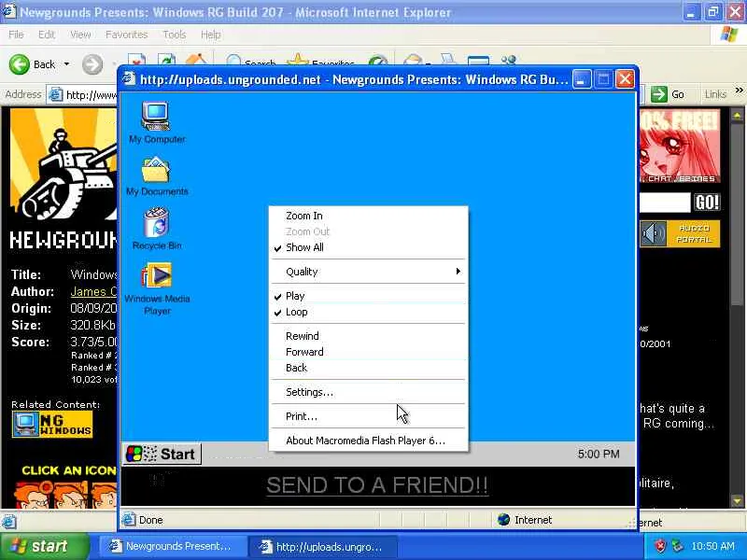Screen dimensions: 747x560
Task: Click the Newgrounds search input field
Action: click(665, 203)
